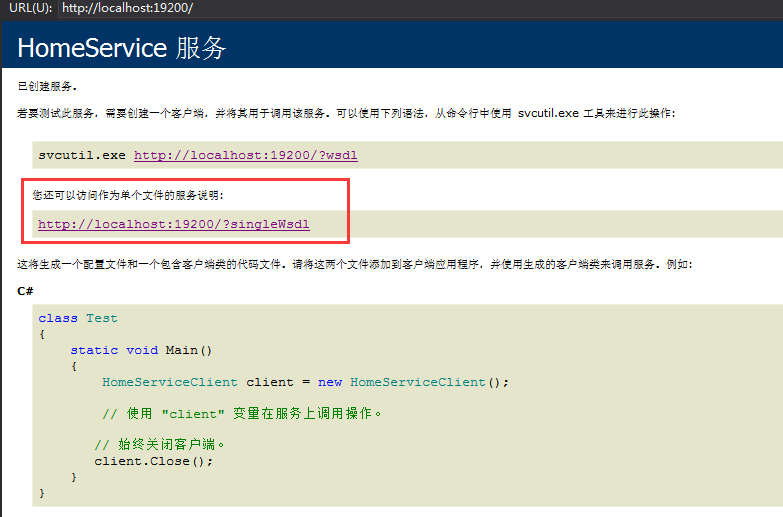783x517 pixels.
Task: Open the http://localhost:19200/?singleWsdl link
Action: click(174, 224)
